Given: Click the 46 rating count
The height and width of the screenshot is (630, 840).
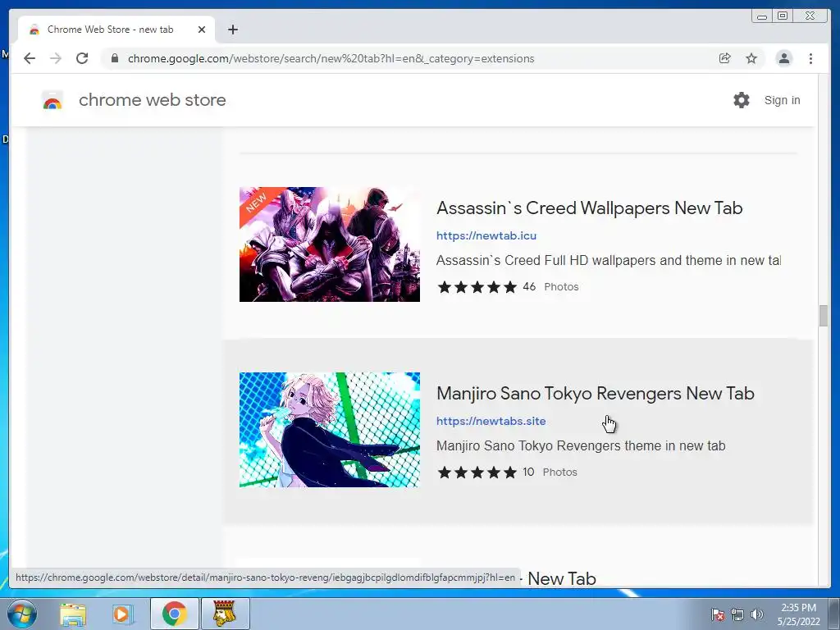Looking at the screenshot, I should point(529,286).
